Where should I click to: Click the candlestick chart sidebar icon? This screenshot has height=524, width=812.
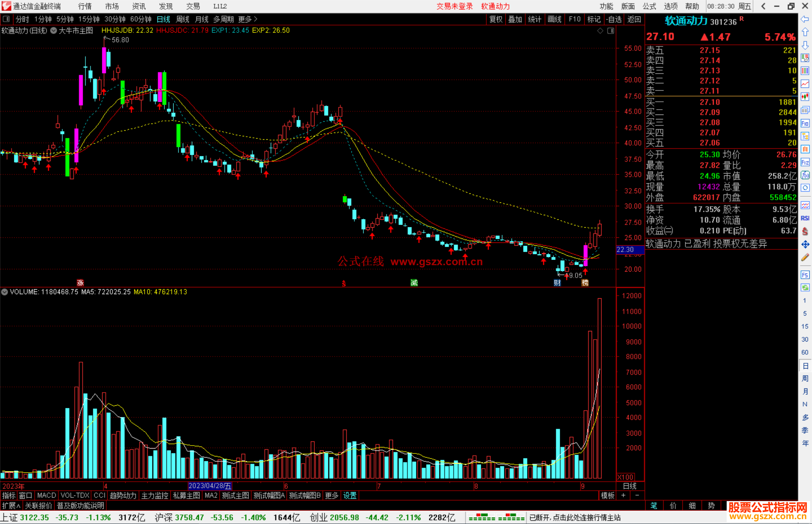point(805,97)
